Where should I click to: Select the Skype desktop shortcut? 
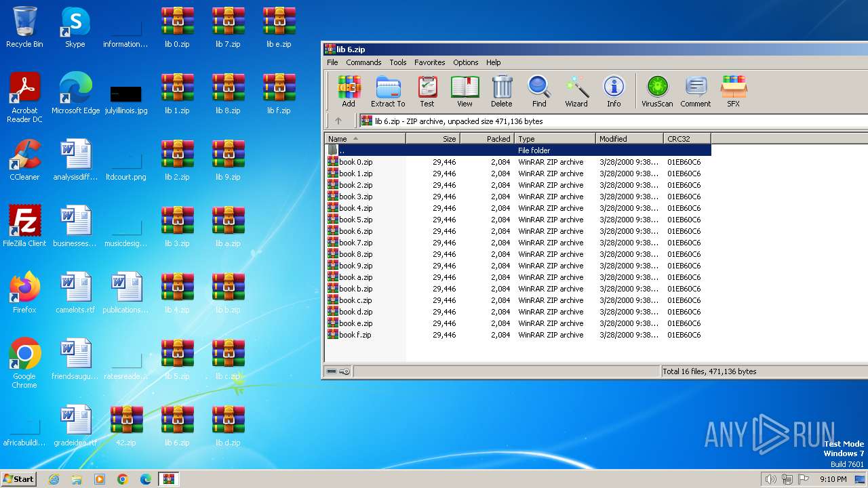pyautogui.click(x=75, y=27)
